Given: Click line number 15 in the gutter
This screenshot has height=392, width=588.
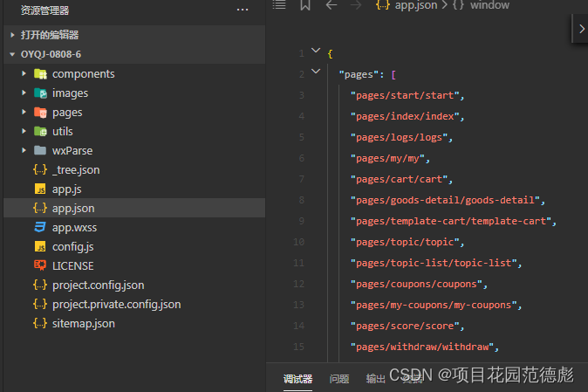Looking at the screenshot, I should [x=299, y=347].
